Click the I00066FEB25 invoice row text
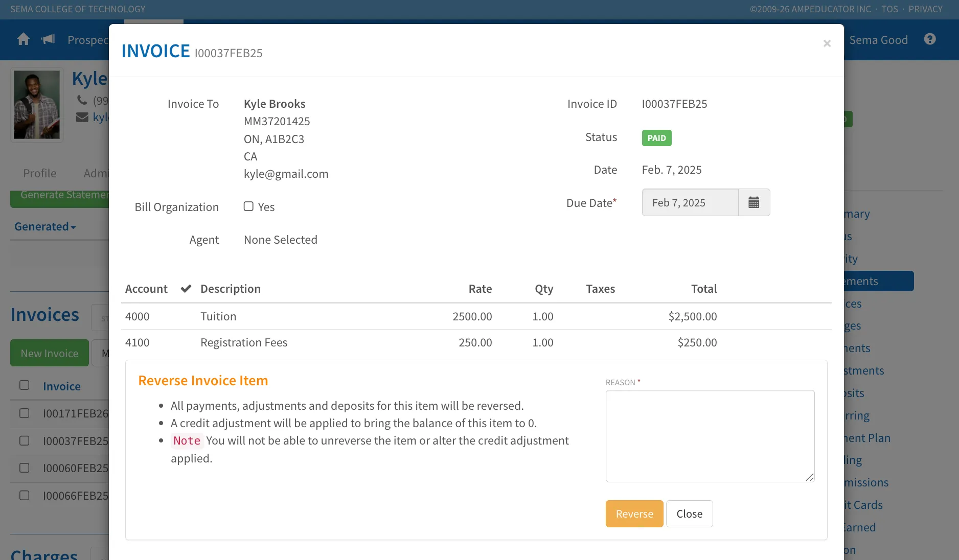The height and width of the screenshot is (560, 959). 76,496
